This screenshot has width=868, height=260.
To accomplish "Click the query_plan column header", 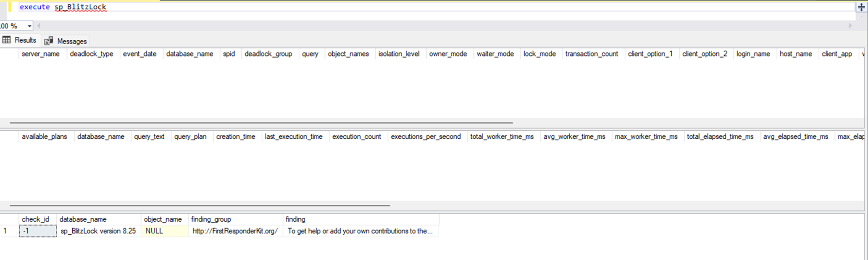I will coord(190,137).
